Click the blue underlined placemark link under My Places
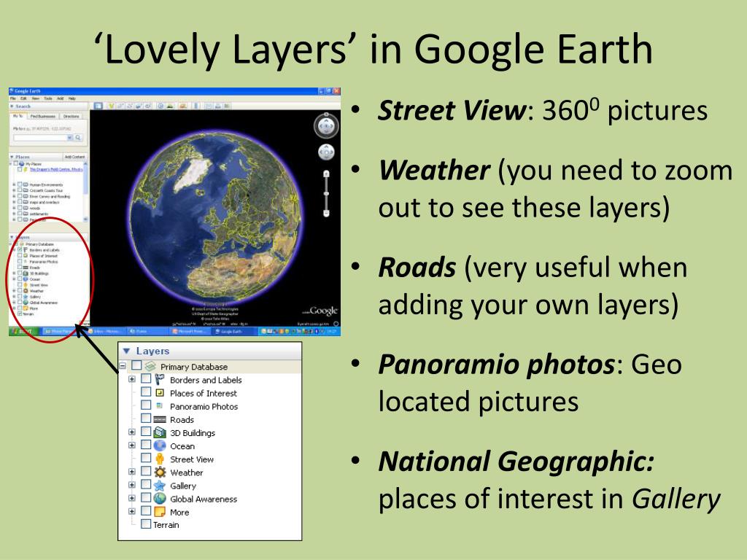Screen dimensions: 747x560 coord(56,169)
